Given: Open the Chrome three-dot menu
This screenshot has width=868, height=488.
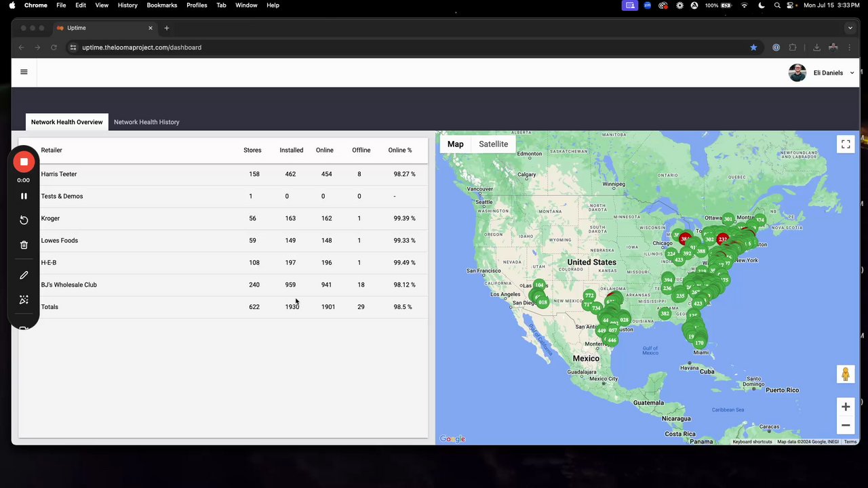Looking at the screenshot, I should click(850, 47).
